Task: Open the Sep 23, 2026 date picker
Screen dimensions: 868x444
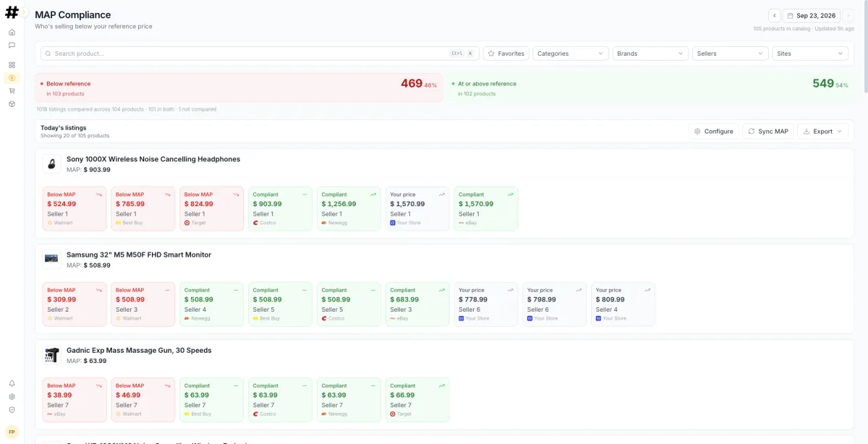Action: tap(812, 15)
